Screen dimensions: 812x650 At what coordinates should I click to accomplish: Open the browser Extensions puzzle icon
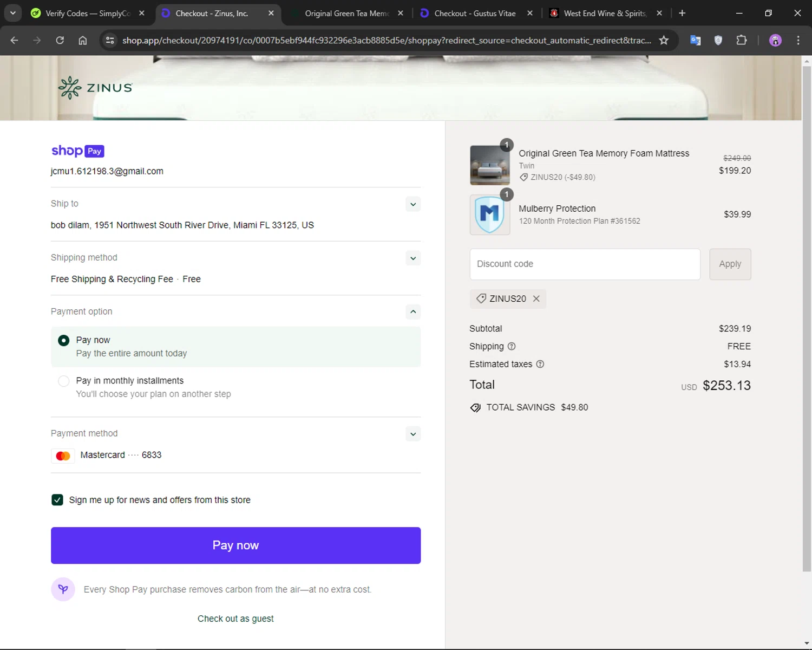[741, 40]
